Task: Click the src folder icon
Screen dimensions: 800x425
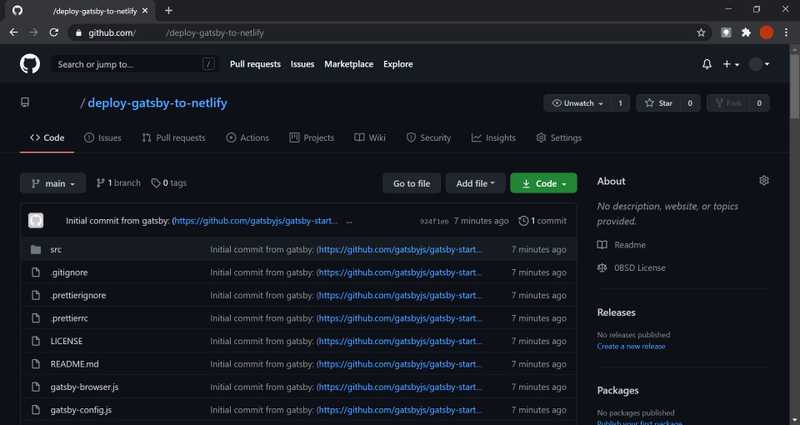Action: [x=36, y=249]
